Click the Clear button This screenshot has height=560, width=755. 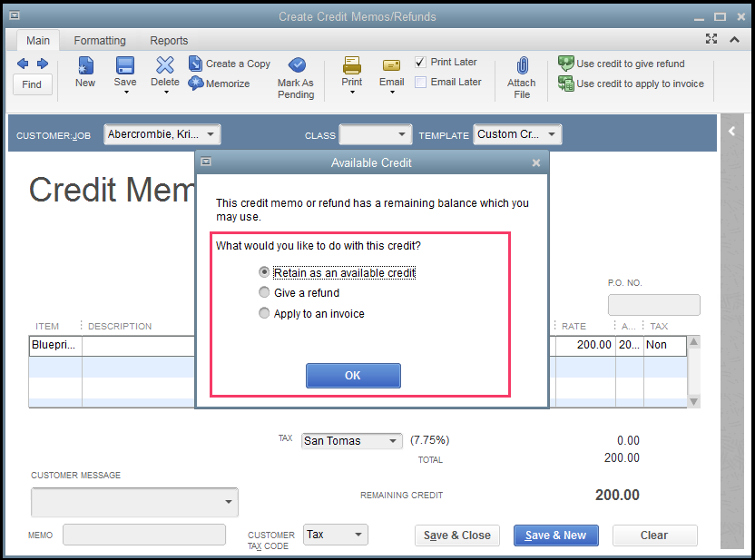pyautogui.click(x=654, y=535)
